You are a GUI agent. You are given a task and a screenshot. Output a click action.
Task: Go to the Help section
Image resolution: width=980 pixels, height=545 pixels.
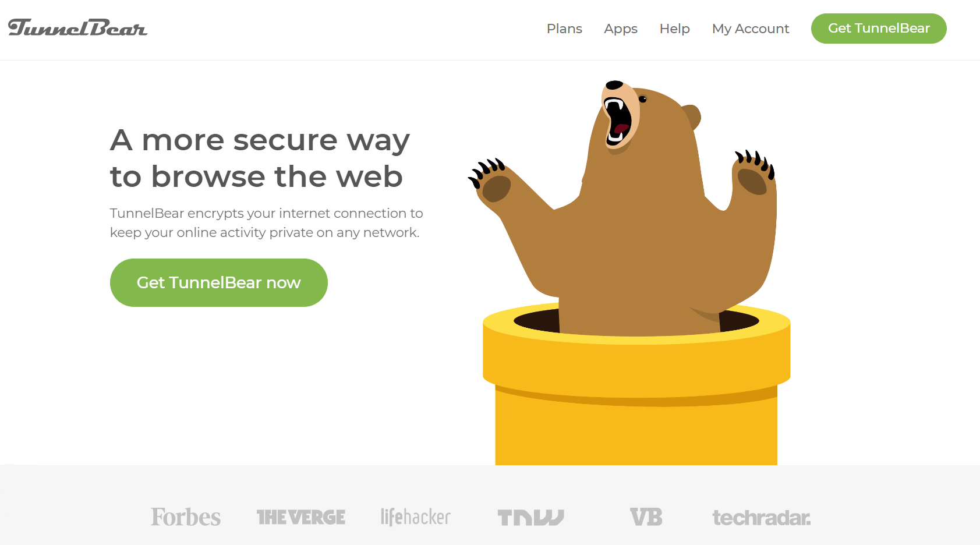674,29
